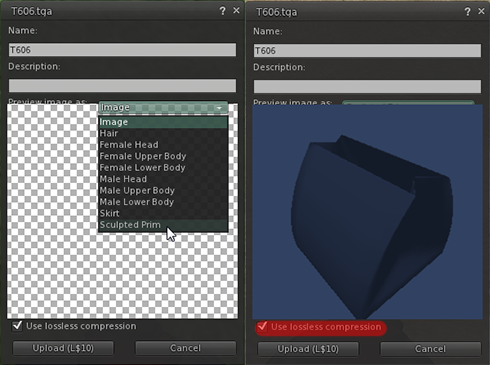The width and height of the screenshot is (490, 365).
Task: Choose Female Head preview option
Action: [x=163, y=145]
